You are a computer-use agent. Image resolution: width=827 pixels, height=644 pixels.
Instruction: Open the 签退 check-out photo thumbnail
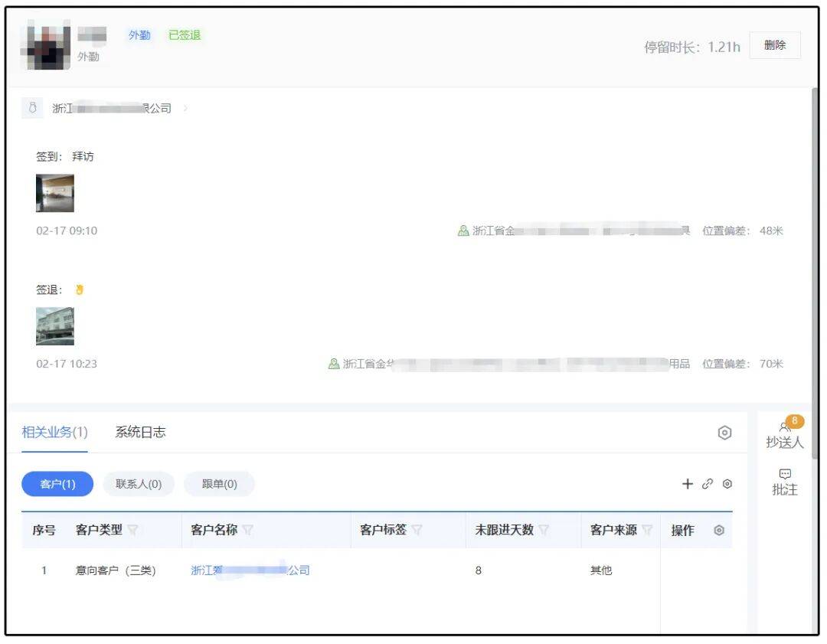(x=55, y=326)
